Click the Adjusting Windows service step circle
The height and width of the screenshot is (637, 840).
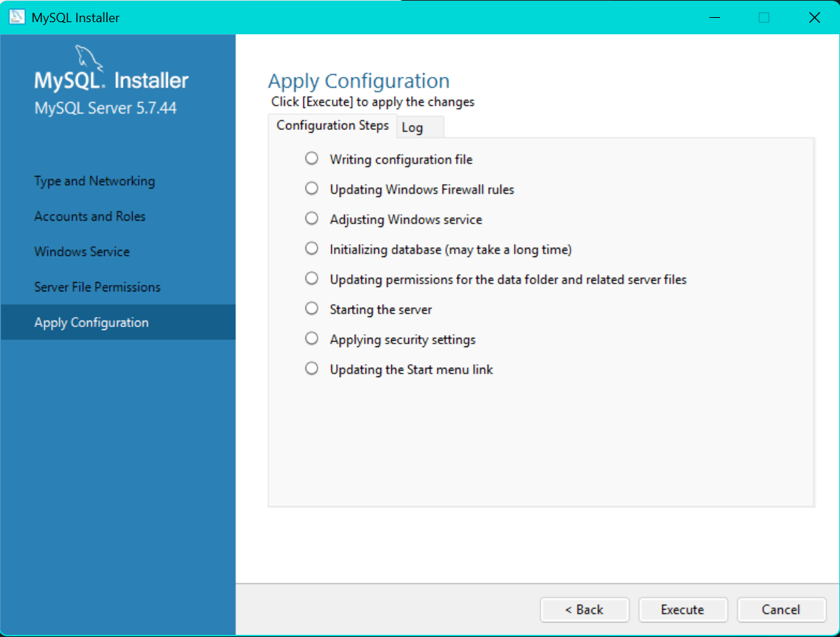(x=312, y=219)
